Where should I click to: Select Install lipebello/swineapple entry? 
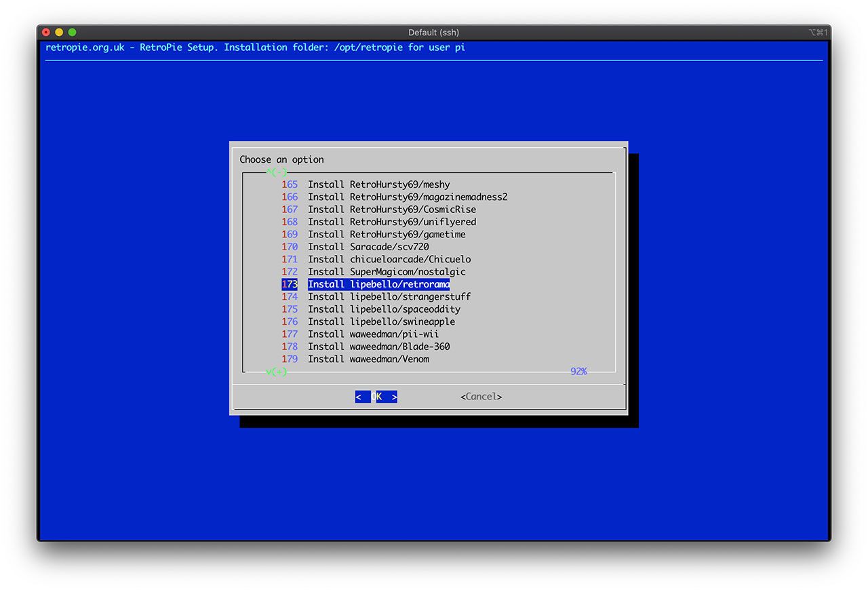(381, 321)
